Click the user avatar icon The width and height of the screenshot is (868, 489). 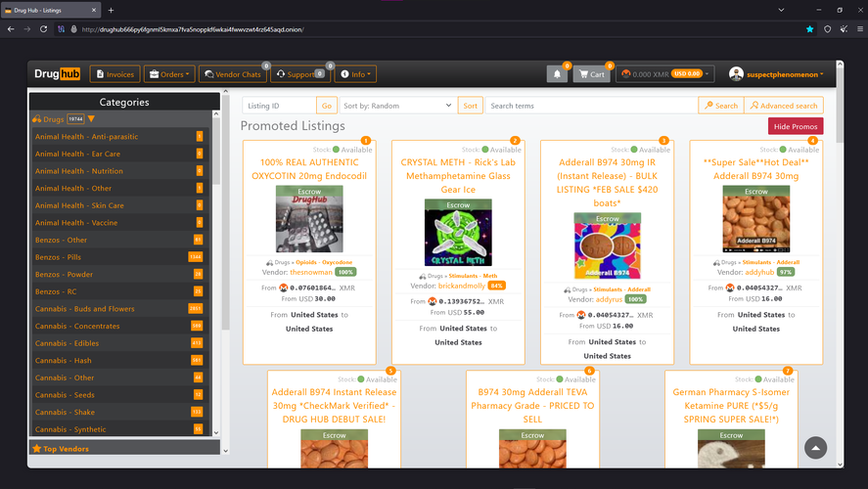[x=736, y=73]
